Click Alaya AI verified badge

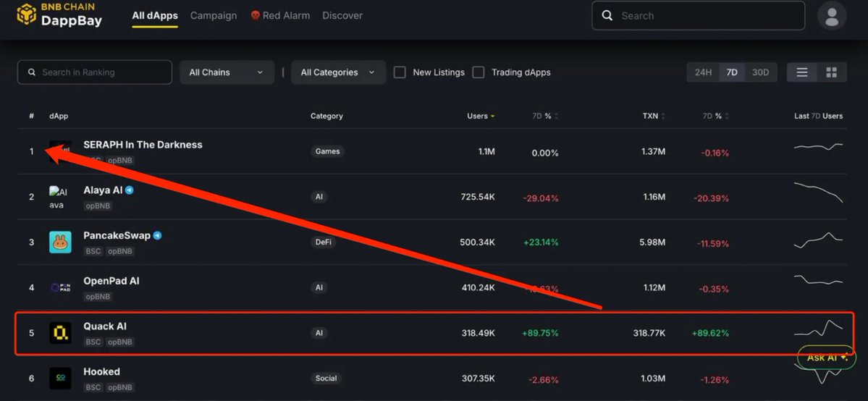coord(130,190)
